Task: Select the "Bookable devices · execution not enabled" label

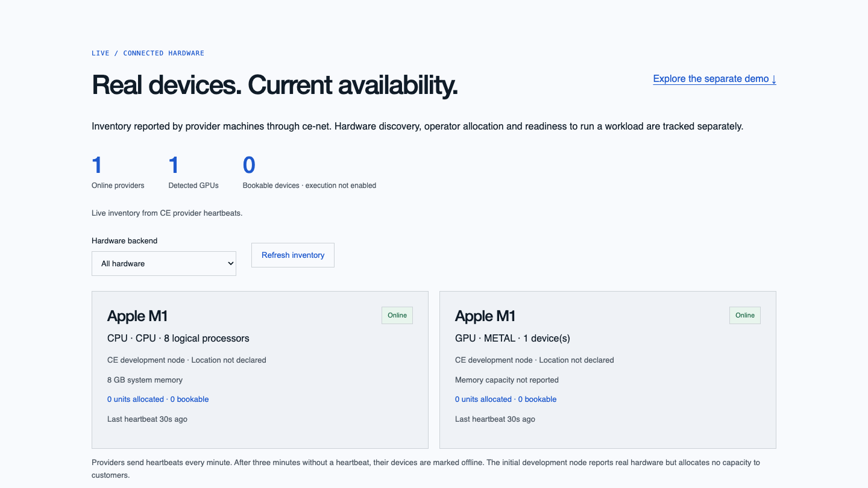Action: click(309, 186)
